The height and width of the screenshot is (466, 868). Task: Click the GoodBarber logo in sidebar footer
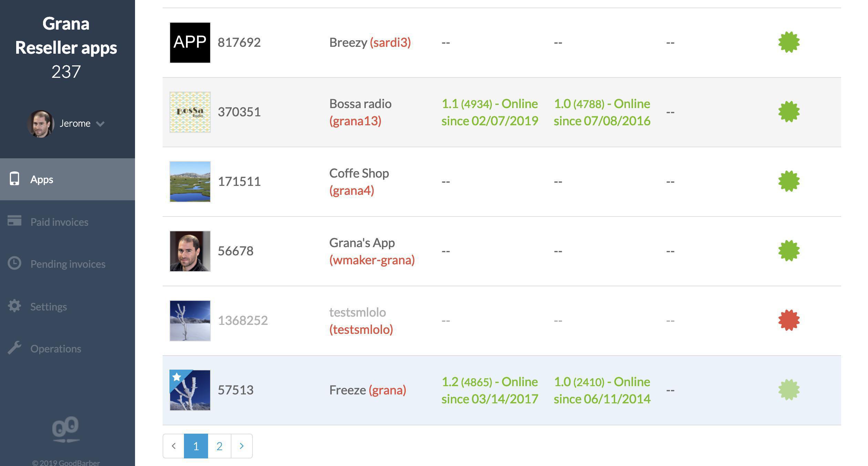65,430
